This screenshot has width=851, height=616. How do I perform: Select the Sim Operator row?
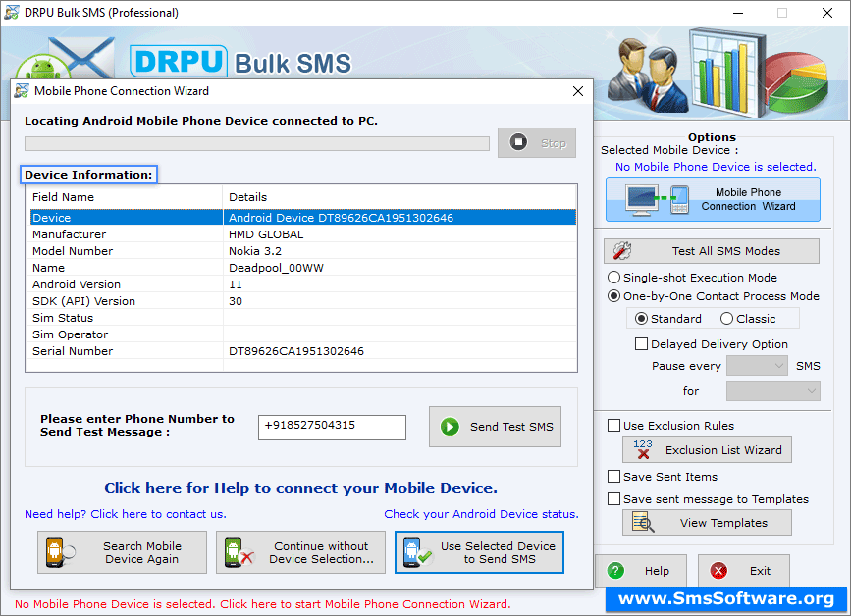coord(303,334)
